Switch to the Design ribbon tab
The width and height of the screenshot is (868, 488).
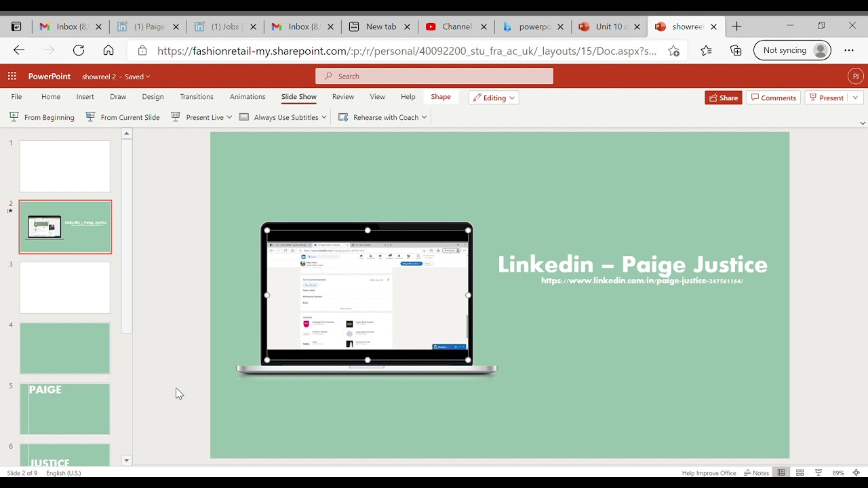[153, 97]
